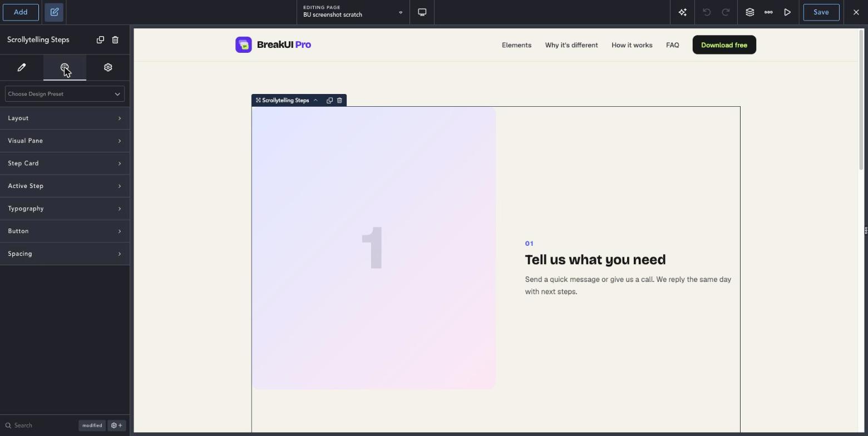Expand the Layout section

click(65, 118)
